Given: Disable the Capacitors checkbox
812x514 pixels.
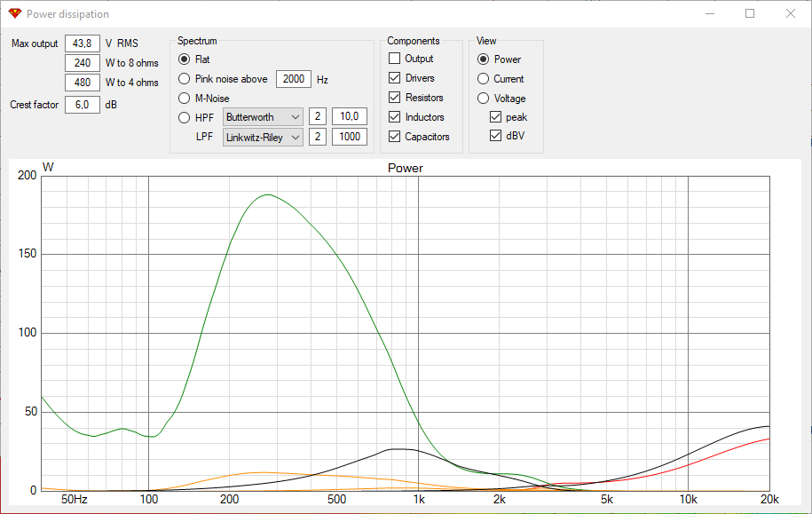Looking at the screenshot, I should tap(394, 137).
